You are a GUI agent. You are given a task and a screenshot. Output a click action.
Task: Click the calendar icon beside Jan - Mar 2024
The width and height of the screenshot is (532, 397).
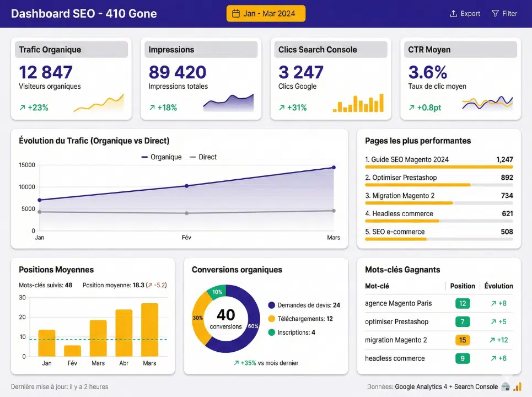coord(236,13)
